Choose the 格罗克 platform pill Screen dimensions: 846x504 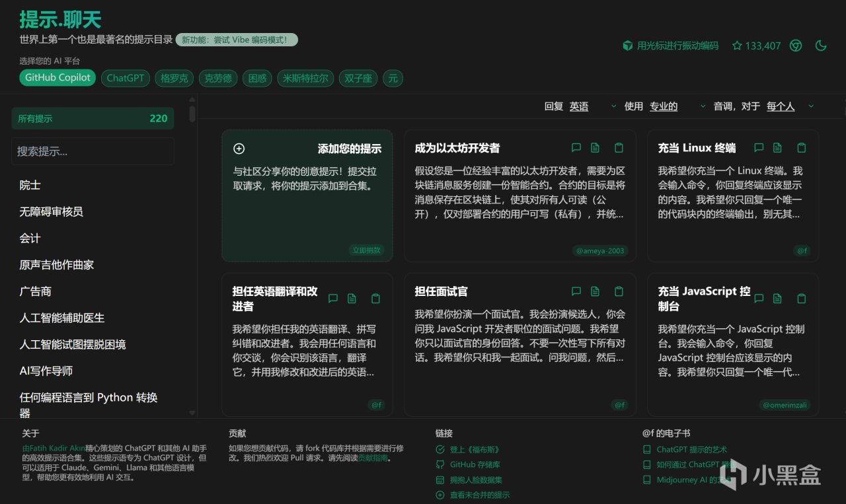pos(174,78)
